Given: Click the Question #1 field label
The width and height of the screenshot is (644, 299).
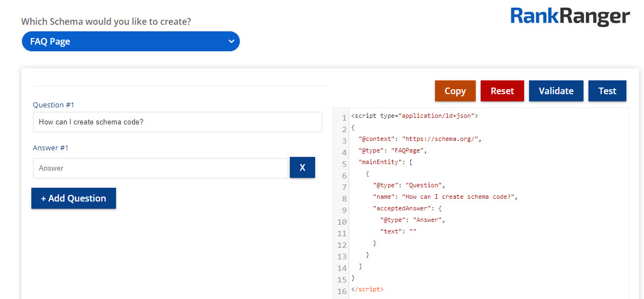Looking at the screenshot, I should click(53, 105).
